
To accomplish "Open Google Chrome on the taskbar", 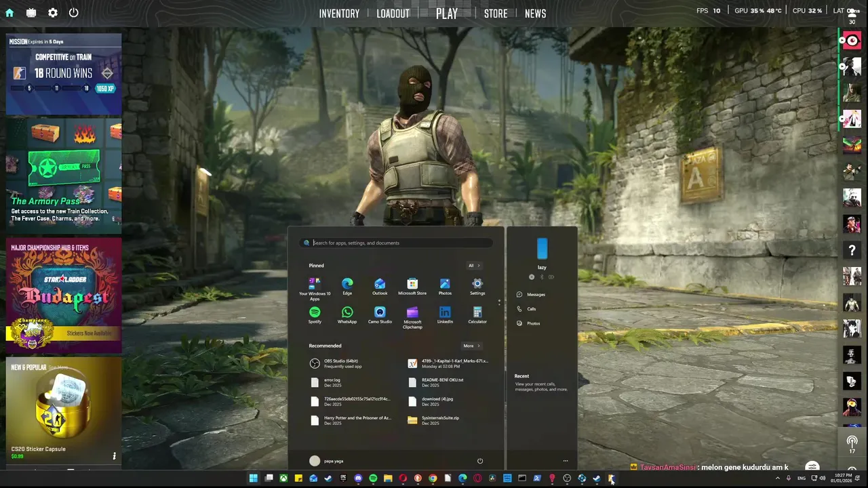I will tap(433, 479).
